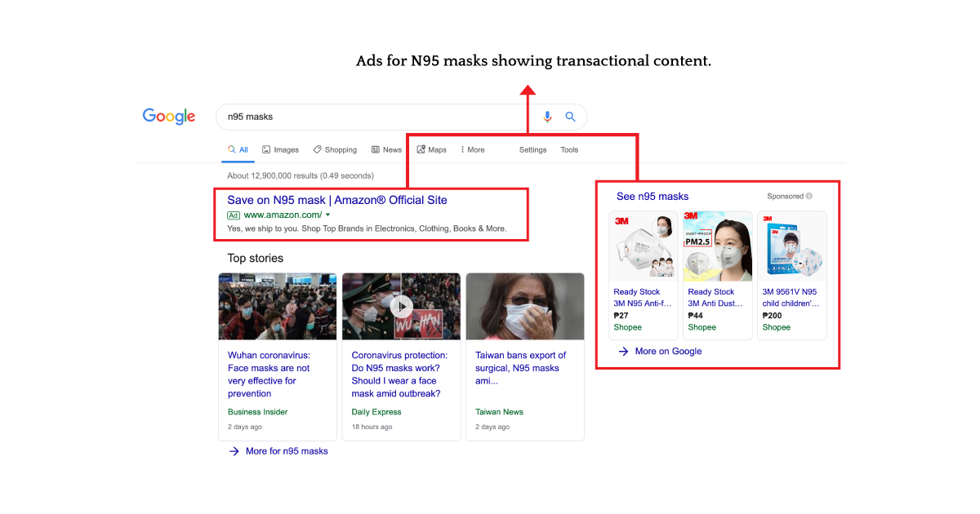
Task: Switch to the News tab
Action: click(x=386, y=150)
